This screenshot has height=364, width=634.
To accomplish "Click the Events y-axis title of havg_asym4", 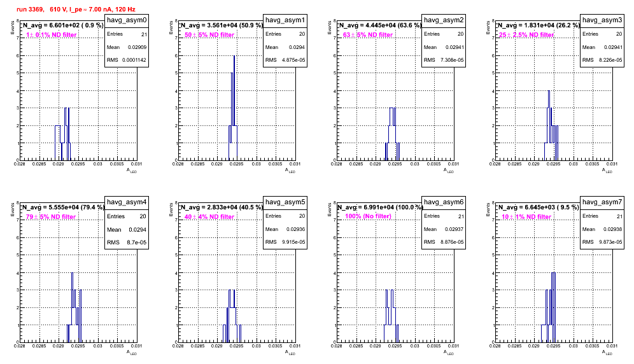I will [12, 209].
